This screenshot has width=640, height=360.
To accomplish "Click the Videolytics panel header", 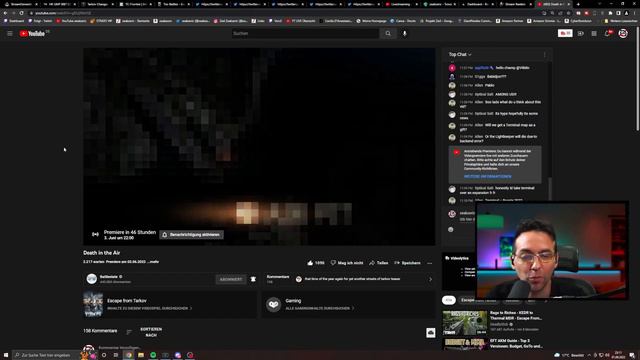I will [457, 258].
